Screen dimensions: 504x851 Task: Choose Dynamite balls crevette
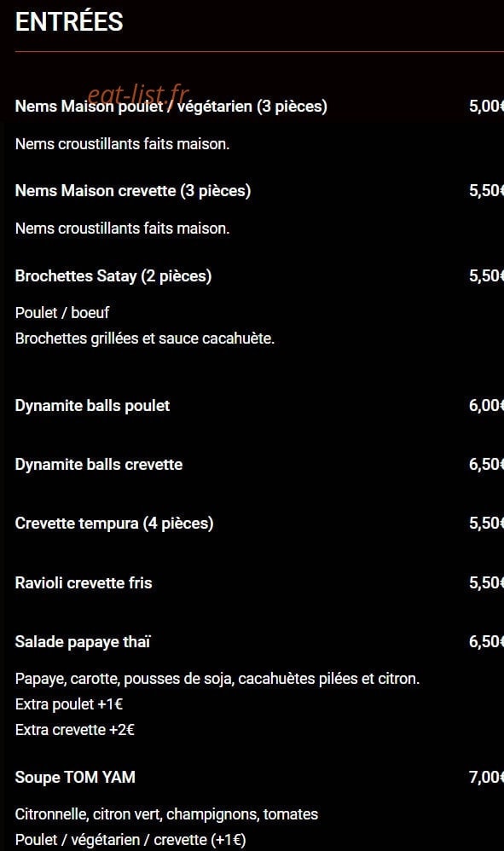pos(99,465)
